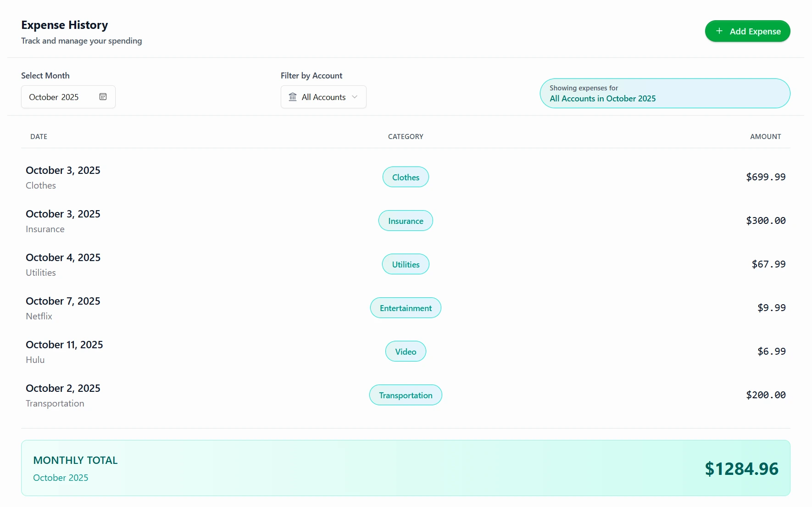Click the All Accounts in October 2025 banner

click(664, 94)
